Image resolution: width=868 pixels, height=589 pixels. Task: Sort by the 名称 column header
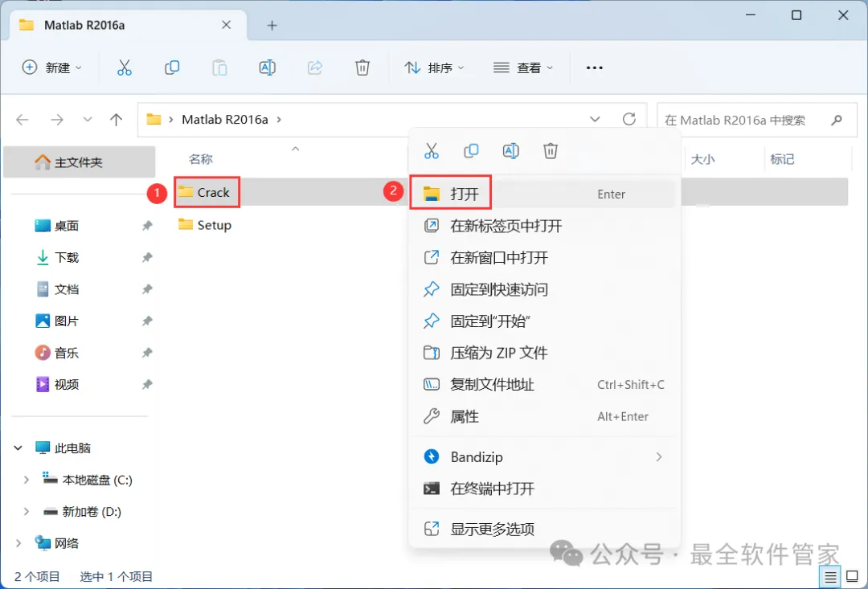tap(200, 159)
